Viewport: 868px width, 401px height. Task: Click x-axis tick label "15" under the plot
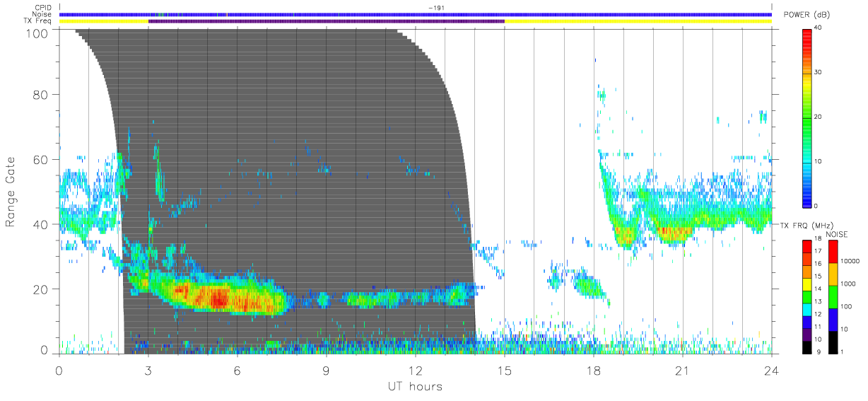505,370
